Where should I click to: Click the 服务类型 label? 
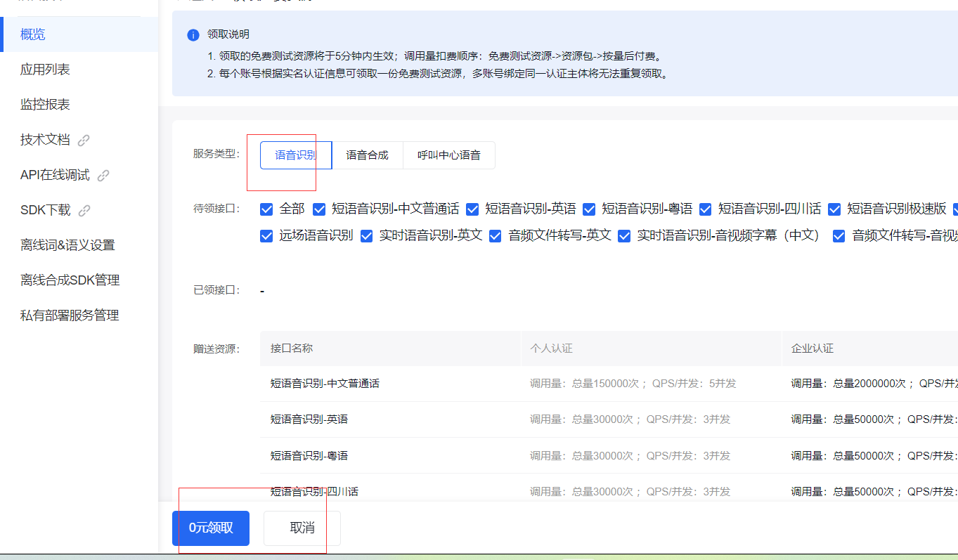(x=216, y=154)
